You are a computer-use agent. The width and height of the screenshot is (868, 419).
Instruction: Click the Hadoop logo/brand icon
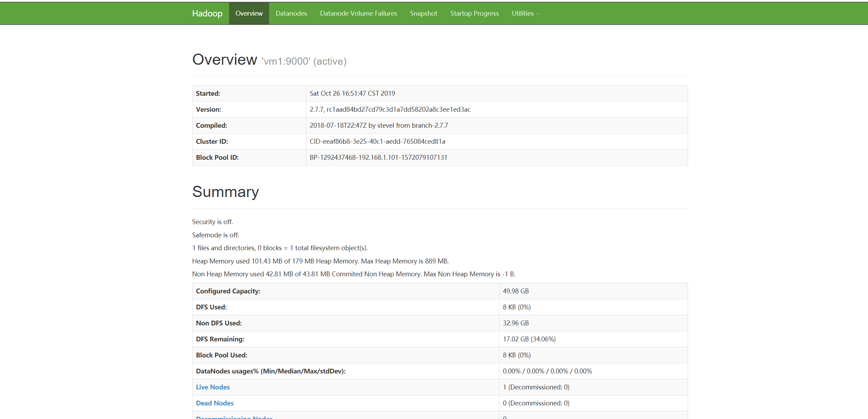click(207, 13)
